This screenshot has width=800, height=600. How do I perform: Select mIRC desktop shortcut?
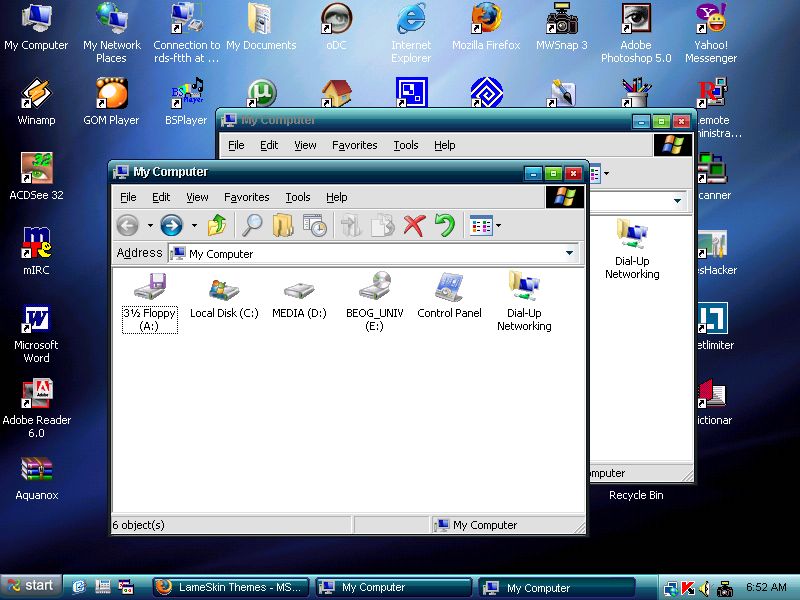pyautogui.click(x=36, y=251)
